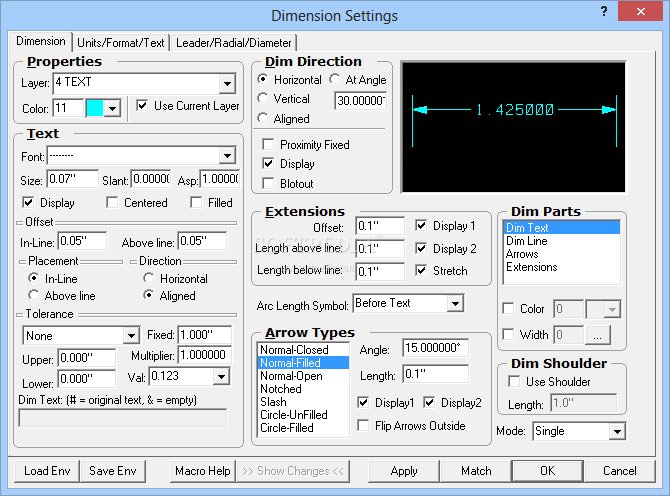
Task: Switch to the Units/Format/Text tab
Action: click(x=121, y=43)
